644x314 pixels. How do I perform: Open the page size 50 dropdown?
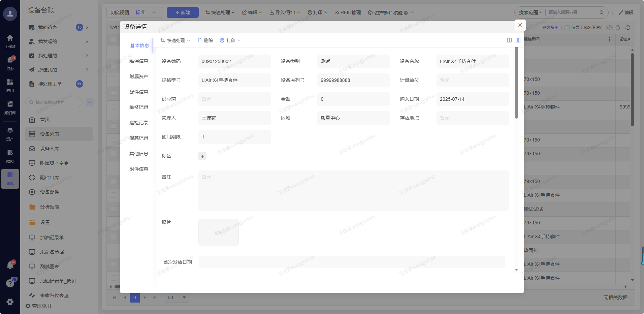(x=177, y=297)
